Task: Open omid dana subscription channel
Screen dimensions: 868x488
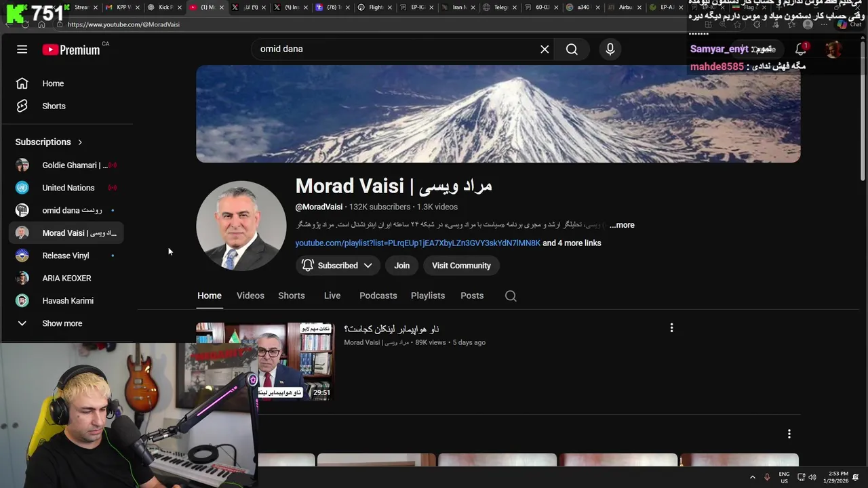Action: click(x=66, y=210)
